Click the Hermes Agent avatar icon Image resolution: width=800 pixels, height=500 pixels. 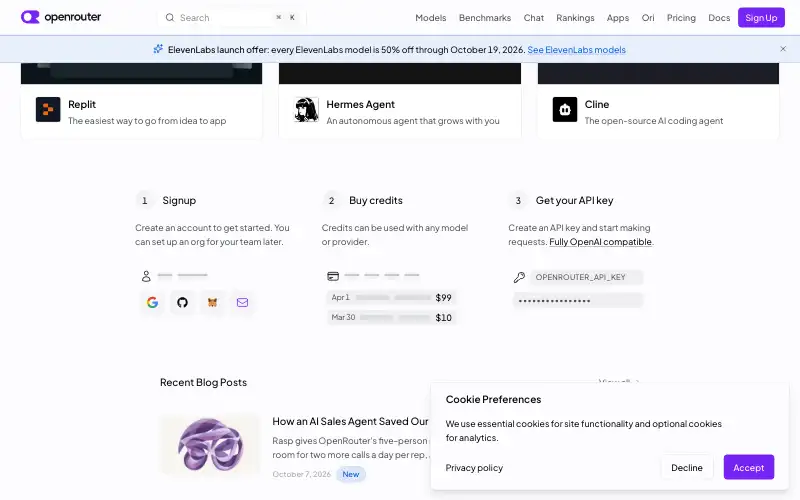307,110
